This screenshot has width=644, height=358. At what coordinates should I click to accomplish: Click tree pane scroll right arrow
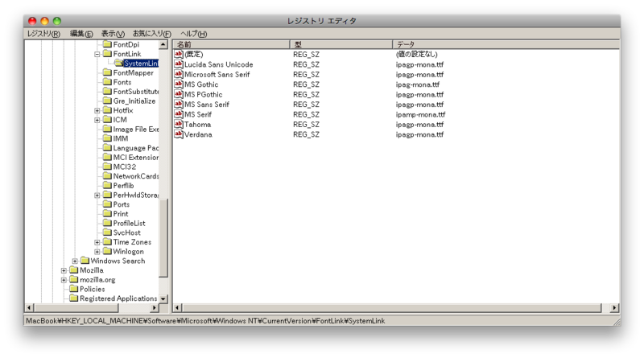155,307
